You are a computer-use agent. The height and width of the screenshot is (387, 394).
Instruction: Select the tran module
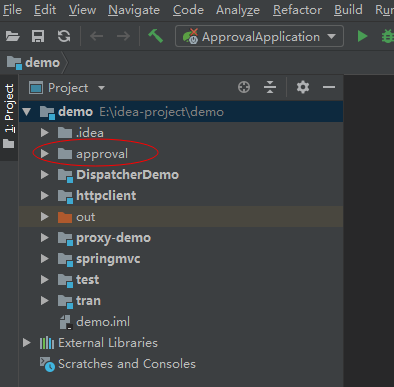(181, 301)
